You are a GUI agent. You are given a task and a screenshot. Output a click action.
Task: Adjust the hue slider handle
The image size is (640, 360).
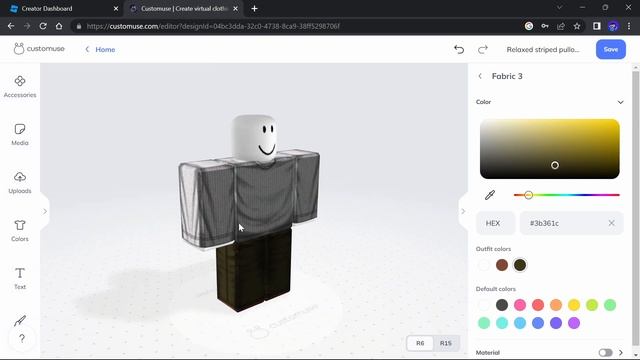(x=529, y=195)
